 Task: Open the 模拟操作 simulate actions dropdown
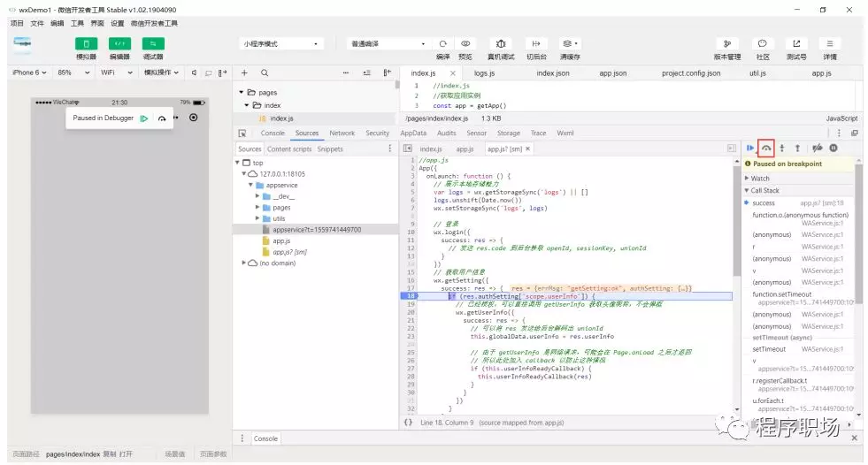coord(162,72)
